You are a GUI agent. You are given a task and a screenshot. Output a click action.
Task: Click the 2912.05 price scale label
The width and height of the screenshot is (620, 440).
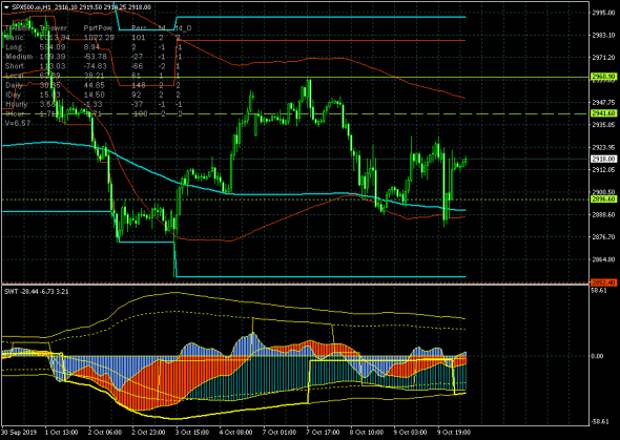pyautogui.click(x=604, y=170)
